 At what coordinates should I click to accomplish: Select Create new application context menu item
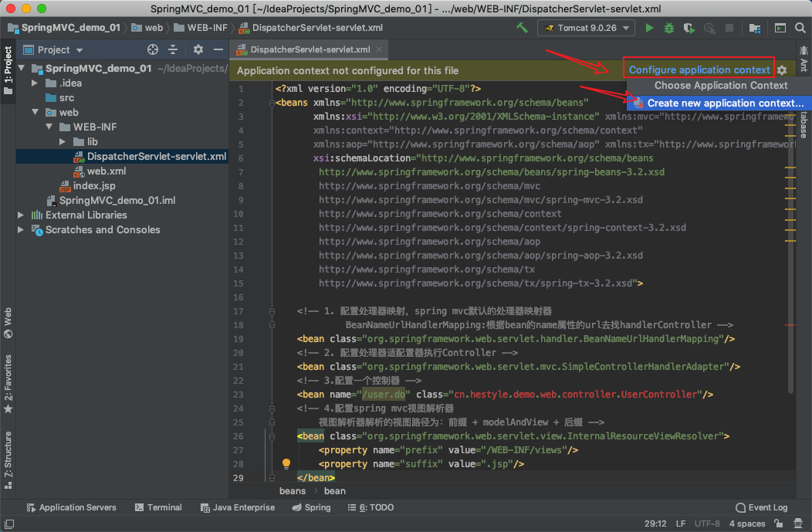719,103
